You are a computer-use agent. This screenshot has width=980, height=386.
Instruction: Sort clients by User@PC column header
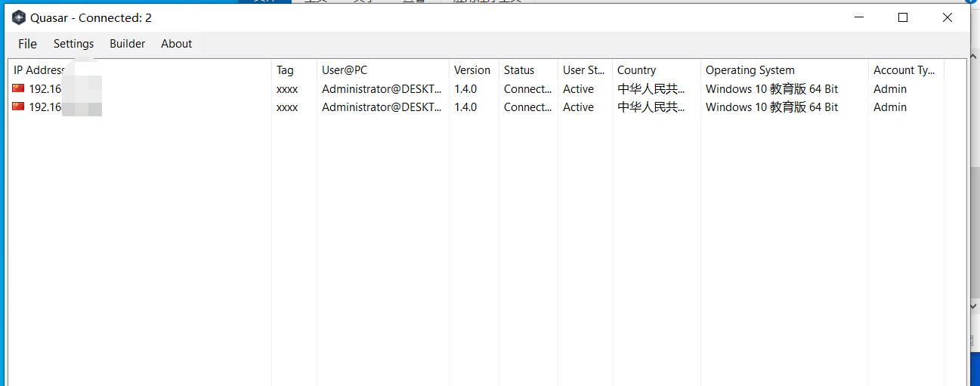tap(383, 70)
